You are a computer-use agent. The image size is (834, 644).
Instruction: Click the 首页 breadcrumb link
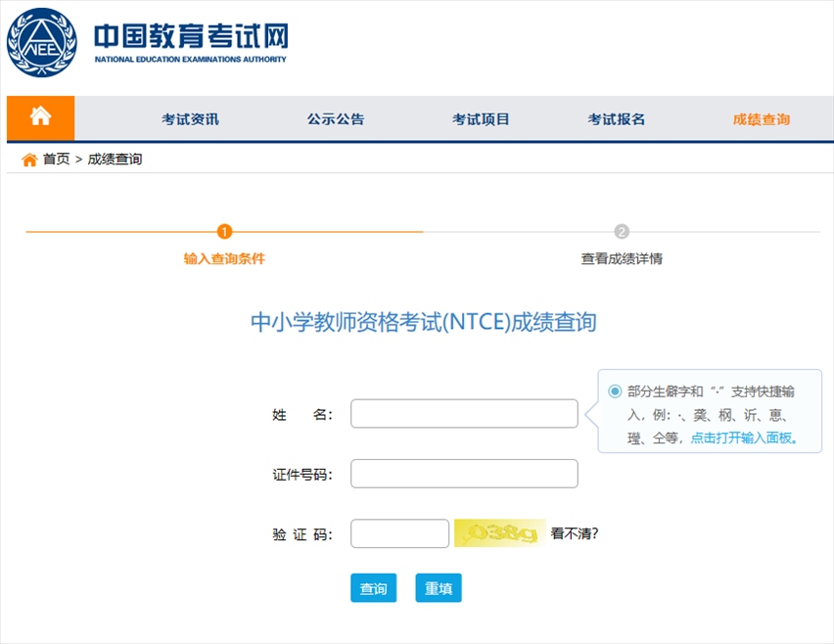pos(56,160)
